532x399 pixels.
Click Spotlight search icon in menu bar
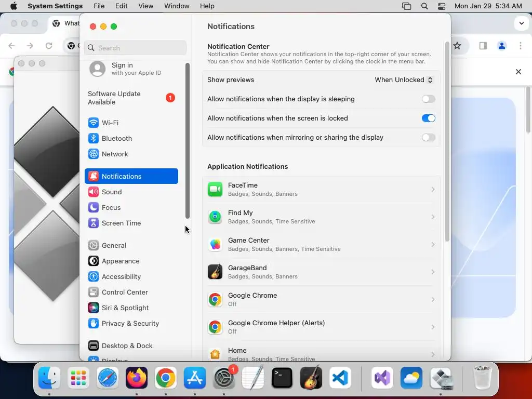[x=424, y=6]
